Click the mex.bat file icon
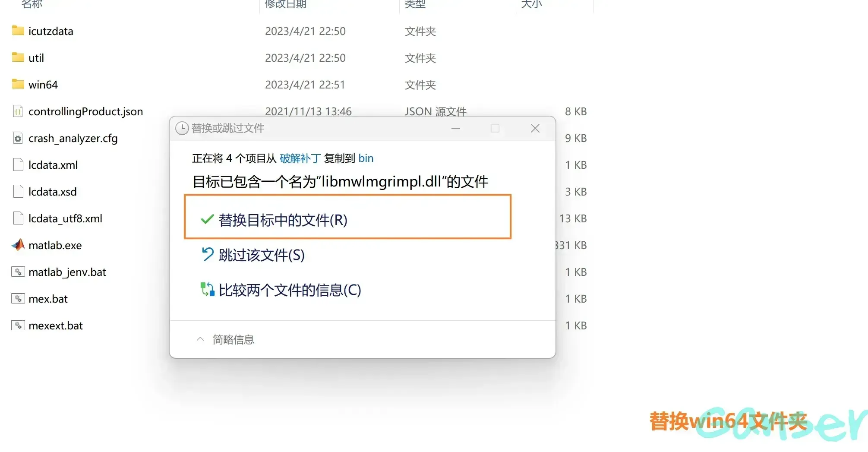Viewport: 868px width, 452px height. coord(18,299)
